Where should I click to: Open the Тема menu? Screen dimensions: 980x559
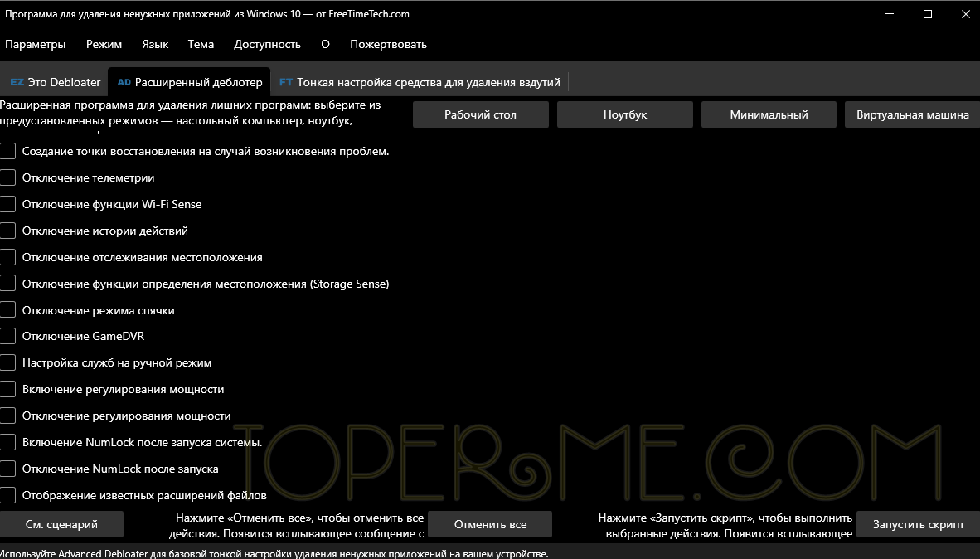[201, 45]
